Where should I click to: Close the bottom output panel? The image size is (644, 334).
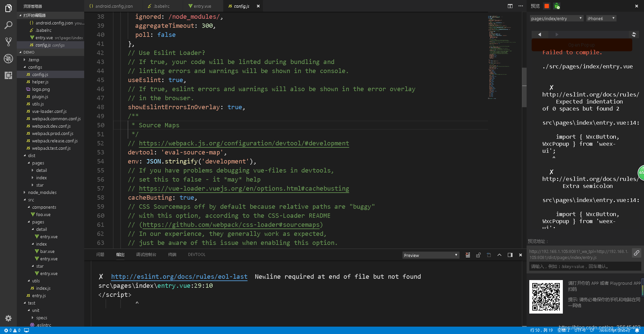521,255
